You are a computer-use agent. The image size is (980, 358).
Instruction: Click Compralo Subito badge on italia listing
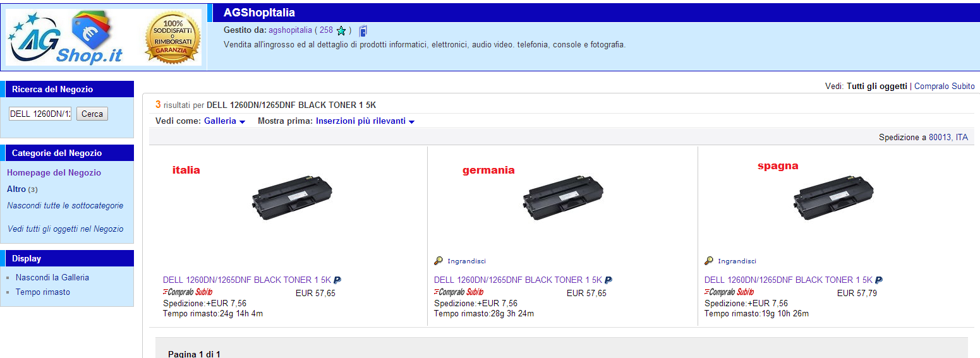point(188,292)
